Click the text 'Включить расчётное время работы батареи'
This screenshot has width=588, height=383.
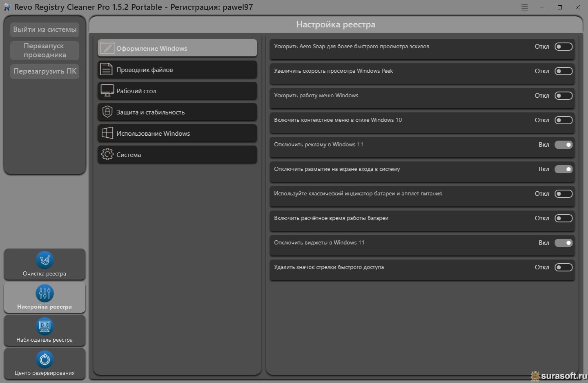coord(331,218)
